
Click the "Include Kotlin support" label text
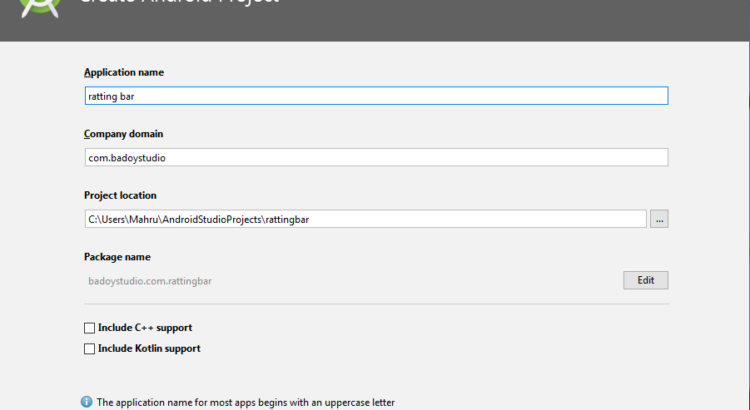pos(149,349)
